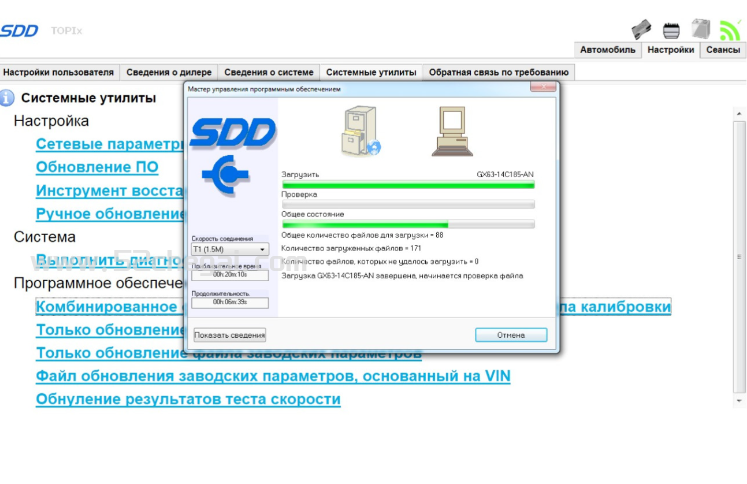
Task: Switch to the Сеансы tab
Action: [x=723, y=50]
